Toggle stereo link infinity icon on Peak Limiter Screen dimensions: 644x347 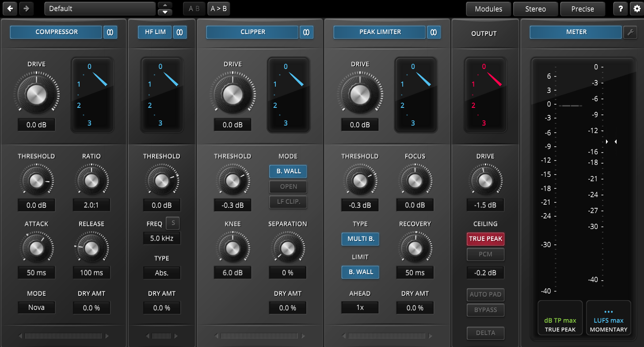click(x=434, y=32)
